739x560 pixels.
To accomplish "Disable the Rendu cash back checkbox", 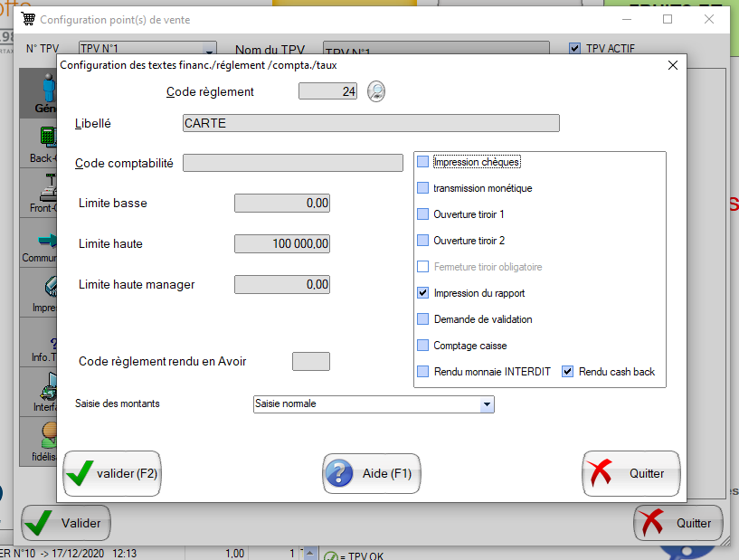I will [568, 372].
